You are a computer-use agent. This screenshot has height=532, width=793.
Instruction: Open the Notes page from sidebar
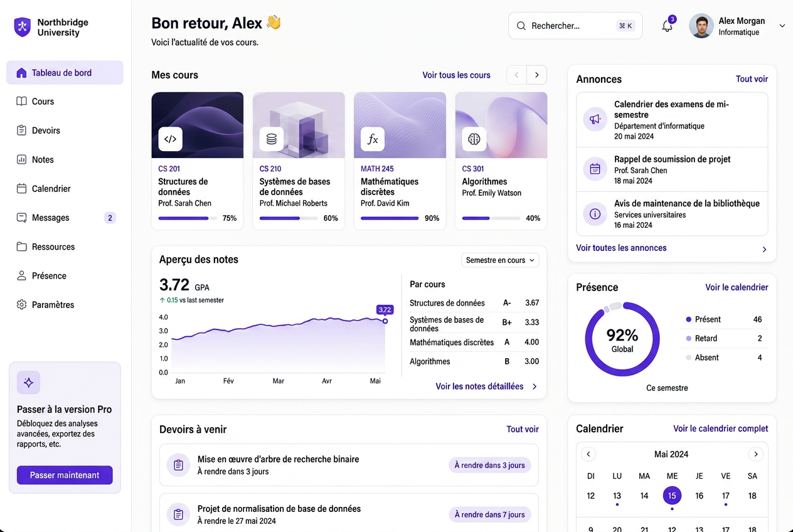65,159
